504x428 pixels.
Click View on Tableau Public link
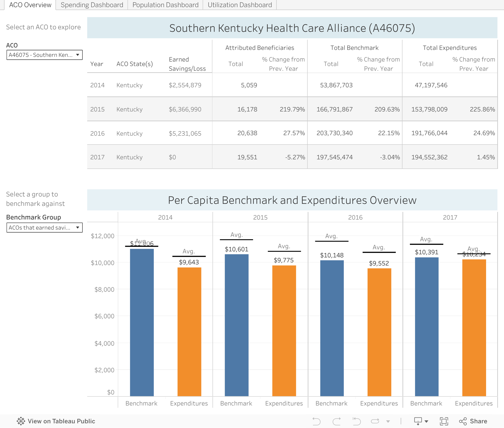click(61, 421)
